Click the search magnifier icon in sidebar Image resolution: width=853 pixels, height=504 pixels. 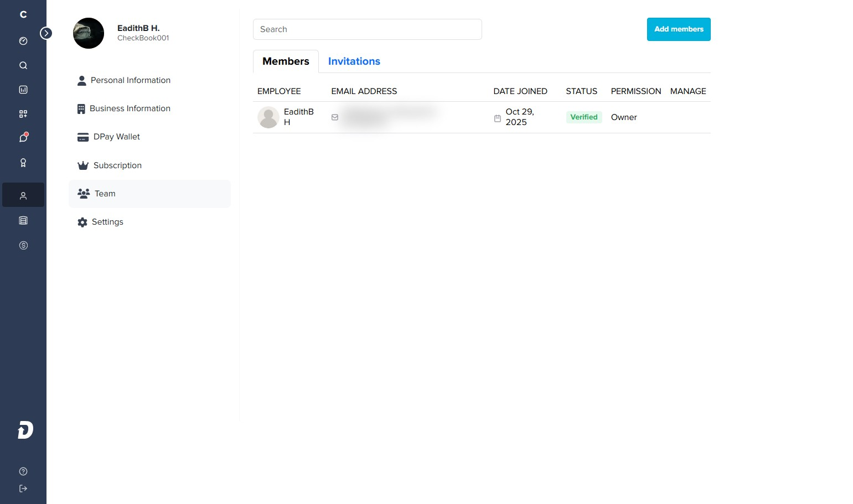click(x=23, y=65)
